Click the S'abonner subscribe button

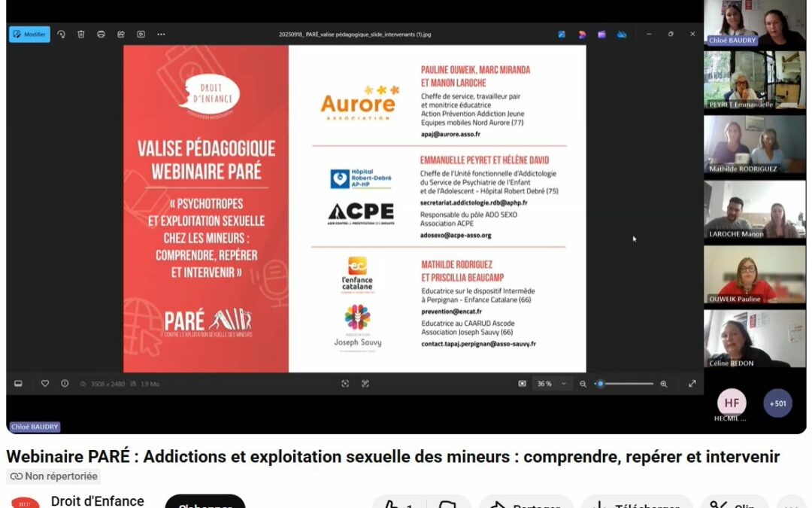click(x=205, y=502)
